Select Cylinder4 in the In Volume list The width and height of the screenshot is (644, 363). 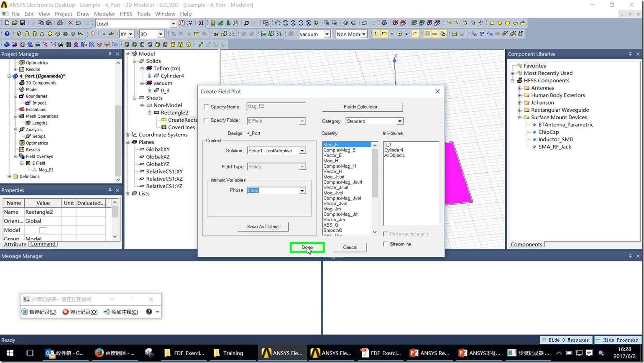tap(394, 150)
